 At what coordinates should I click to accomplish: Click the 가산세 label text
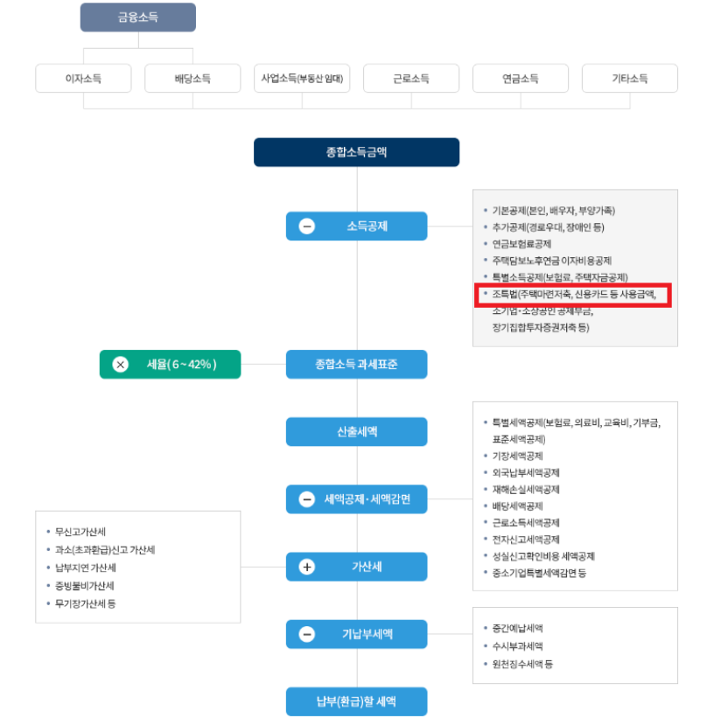click(x=367, y=567)
